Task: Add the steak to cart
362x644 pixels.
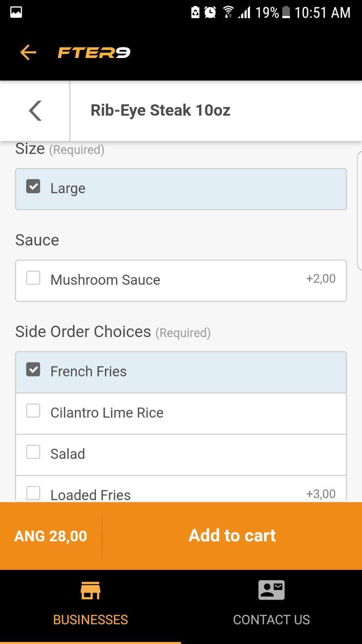Action: [232, 536]
